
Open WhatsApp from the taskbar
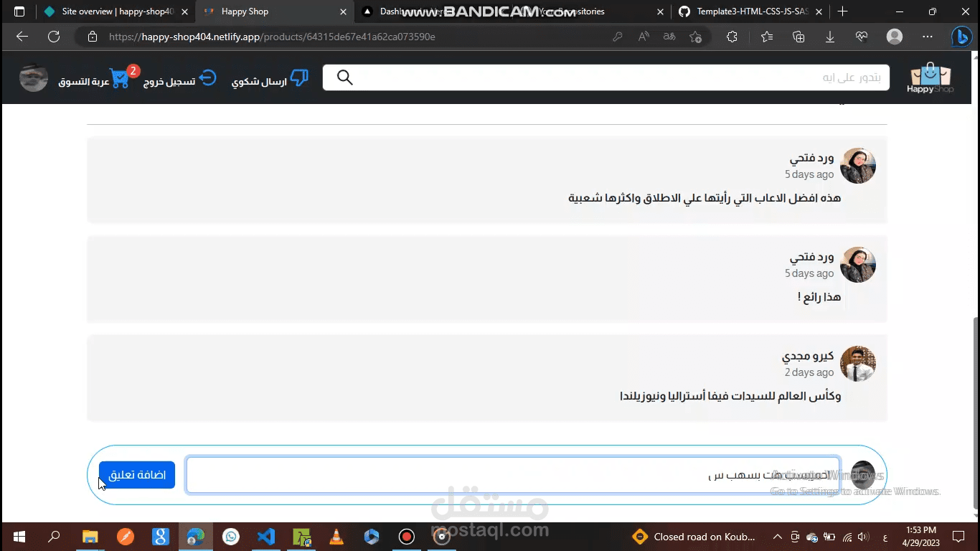[230, 537]
